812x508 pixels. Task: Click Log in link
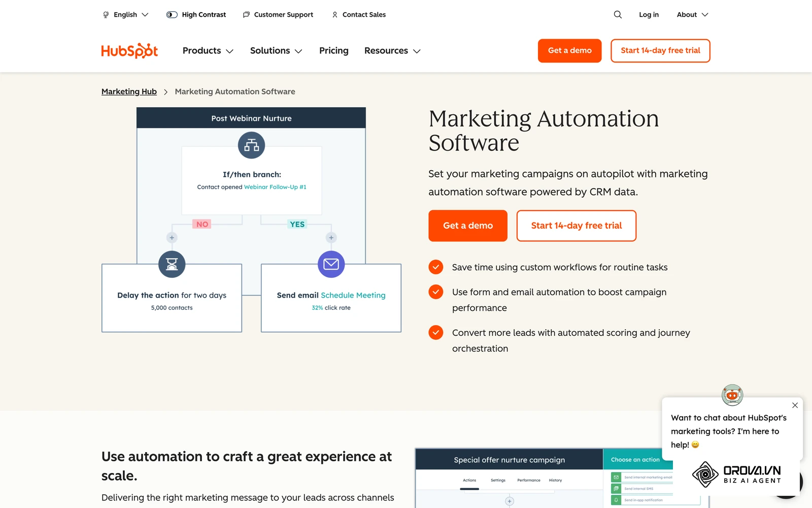649,15
